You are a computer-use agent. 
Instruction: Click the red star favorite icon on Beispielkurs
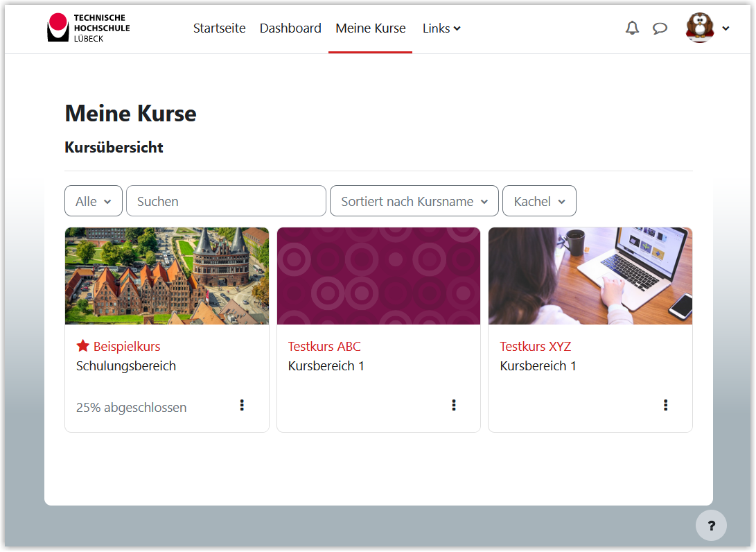(83, 346)
